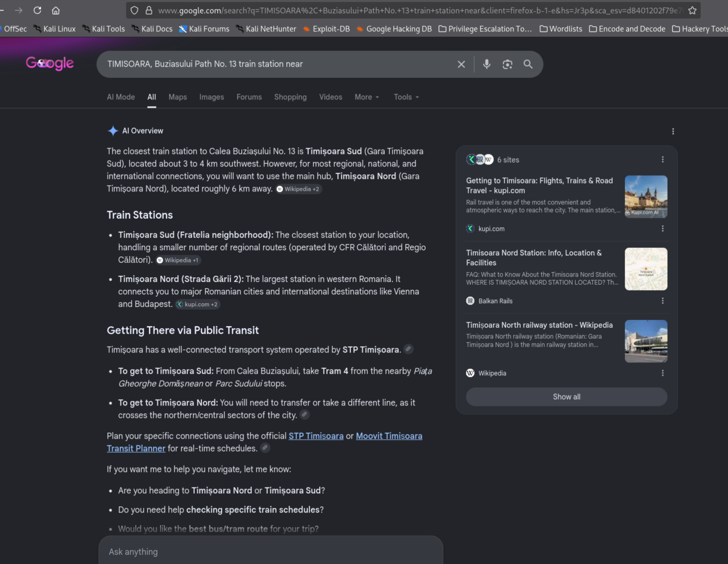Open the three-dot menu for Balkan Rails source
This screenshot has height=564, width=728.
[663, 301]
